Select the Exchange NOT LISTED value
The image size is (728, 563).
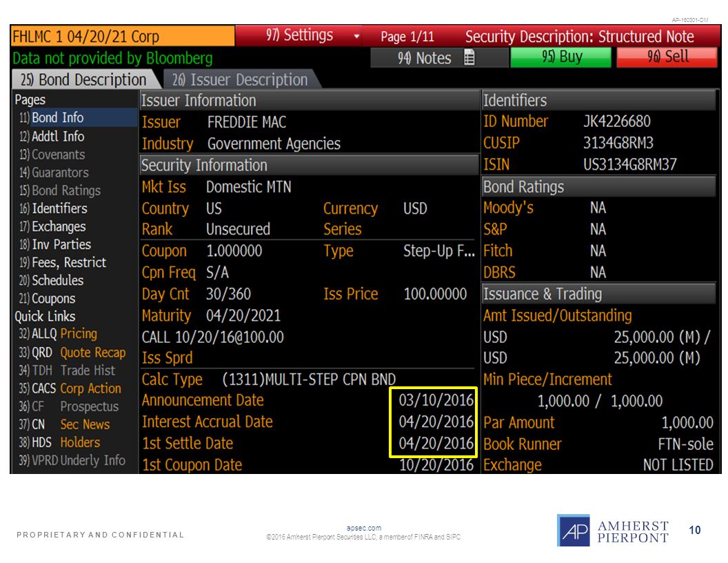point(678,465)
